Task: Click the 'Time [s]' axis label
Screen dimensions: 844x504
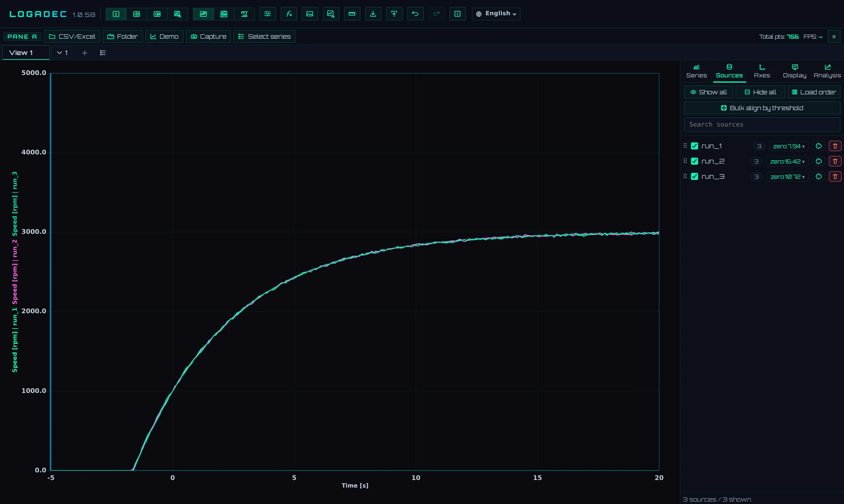Action: pyautogui.click(x=355, y=486)
